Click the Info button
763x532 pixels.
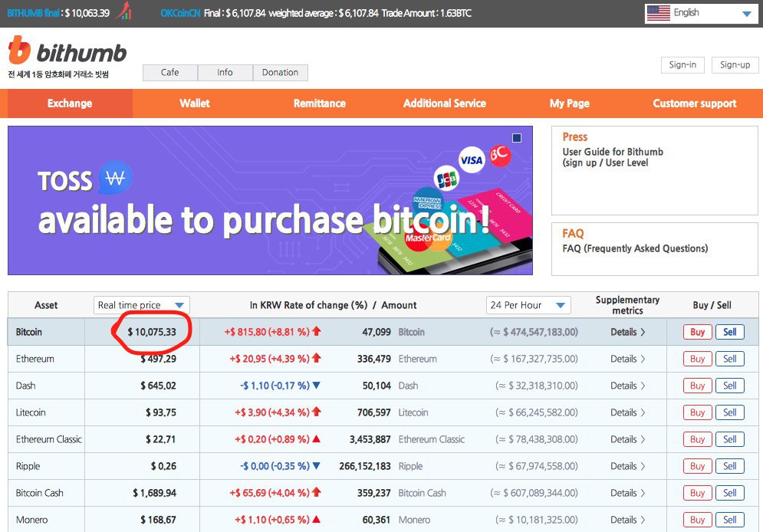point(225,73)
